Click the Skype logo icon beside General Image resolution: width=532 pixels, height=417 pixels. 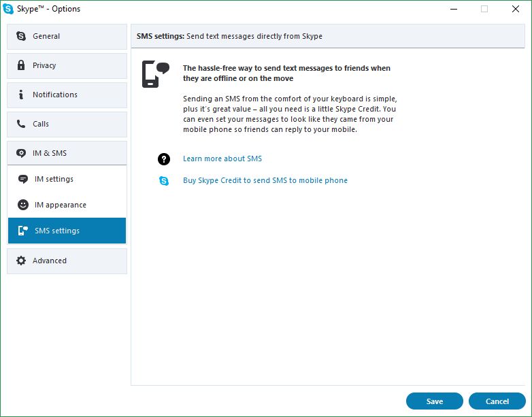pyautogui.click(x=21, y=36)
